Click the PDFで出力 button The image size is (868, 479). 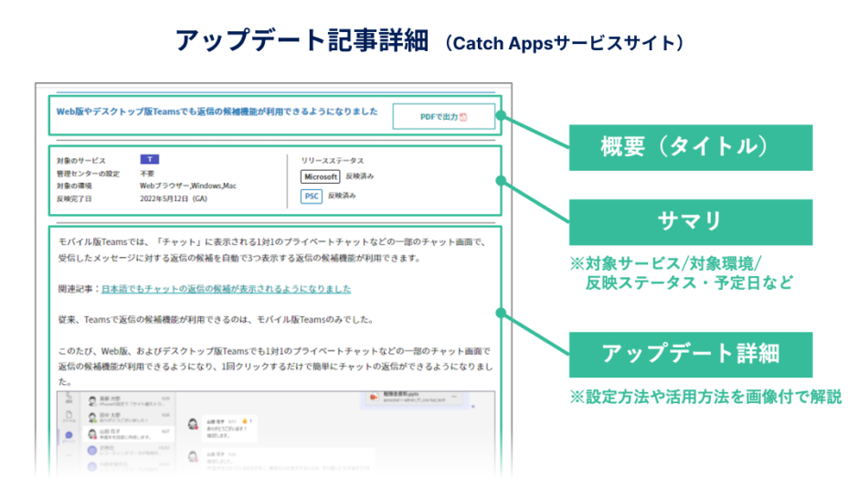[443, 117]
